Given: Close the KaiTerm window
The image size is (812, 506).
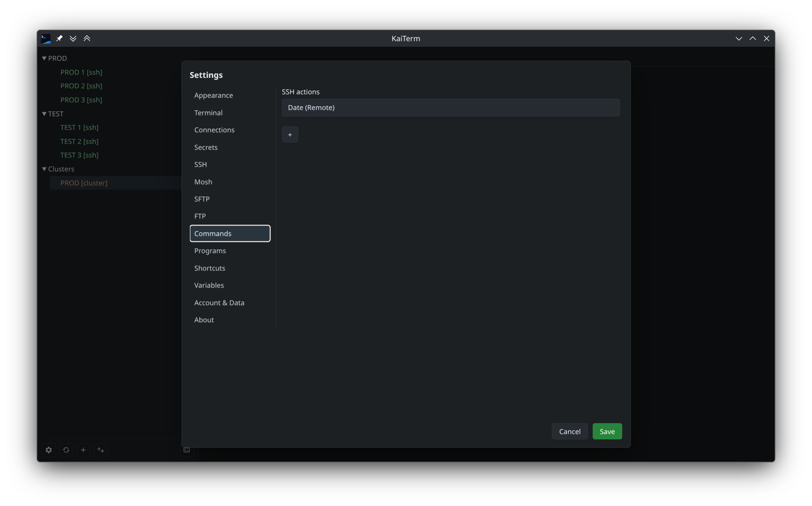Looking at the screenshot, I should click(766, 38).
